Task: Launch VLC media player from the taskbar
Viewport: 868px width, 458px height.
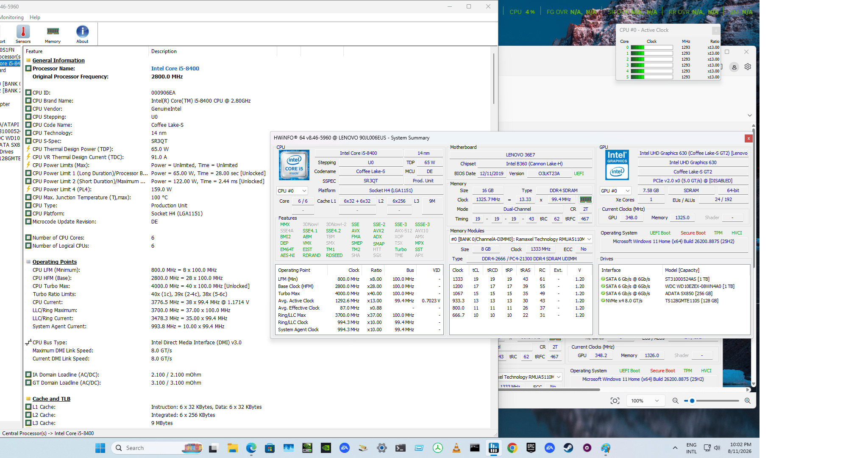Action: coord(456,448)
